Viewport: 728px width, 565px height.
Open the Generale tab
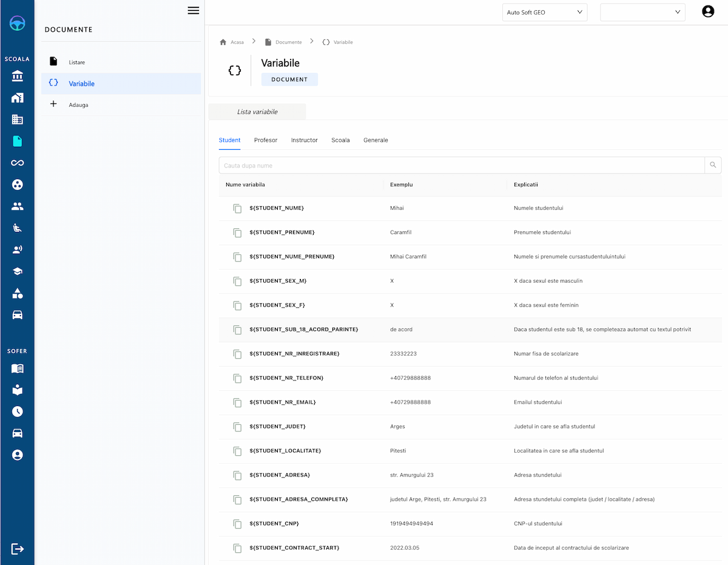tap(376, 140)
